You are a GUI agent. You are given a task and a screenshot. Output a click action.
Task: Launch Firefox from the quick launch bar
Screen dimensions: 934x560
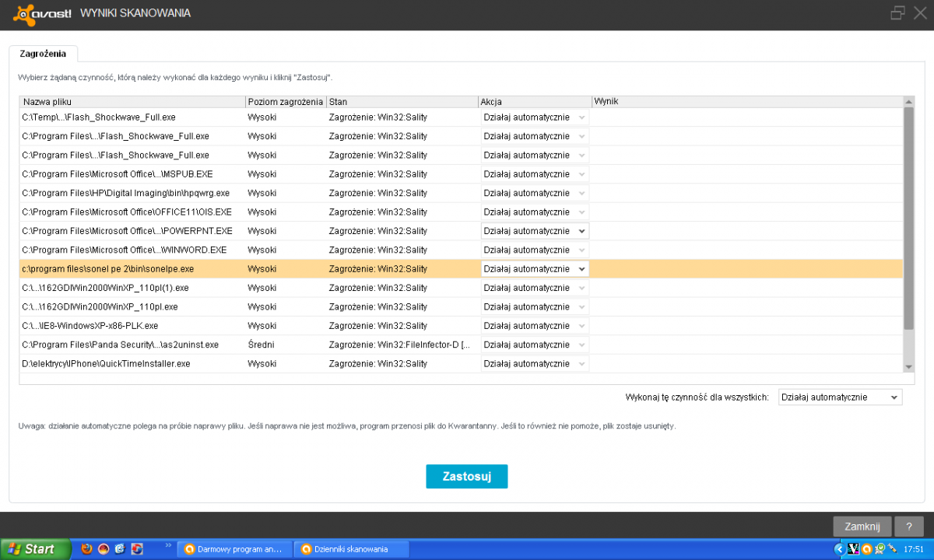click(x=86, y=549)
